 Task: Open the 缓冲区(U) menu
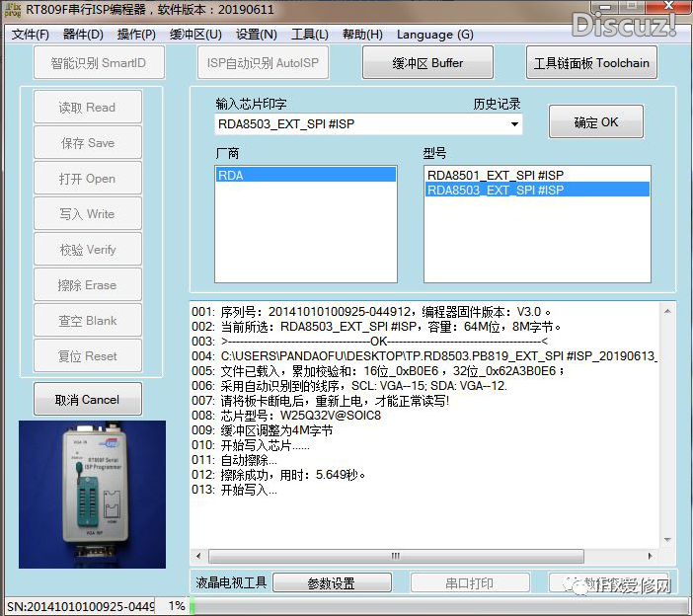[195, 35]
